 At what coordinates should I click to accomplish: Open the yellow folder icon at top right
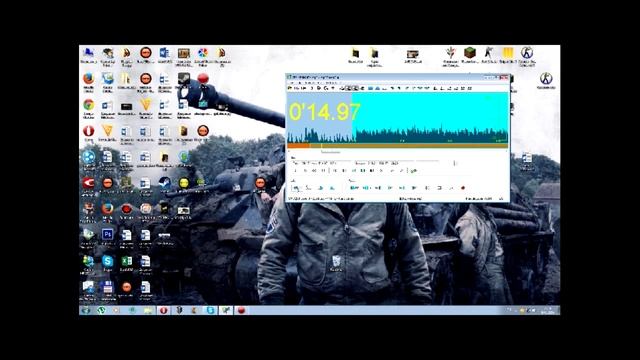click(507, 53)
